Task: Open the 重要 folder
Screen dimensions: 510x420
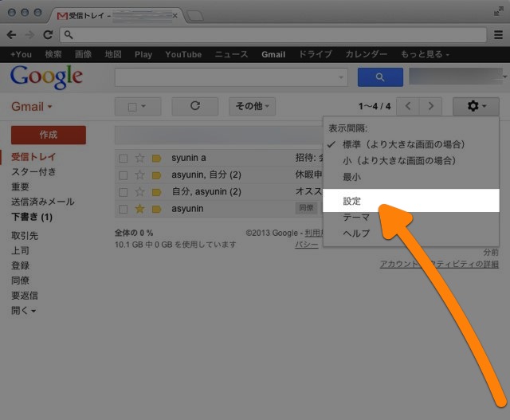Action: [20, 186]
